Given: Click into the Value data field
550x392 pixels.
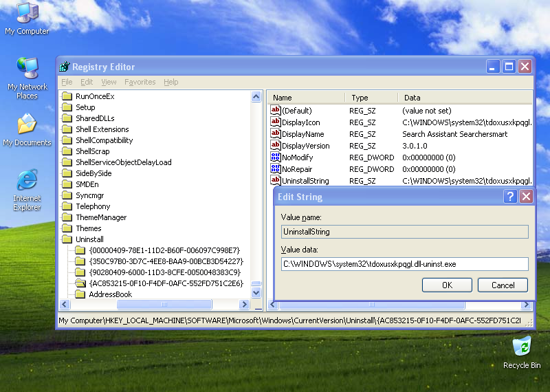Looking at the screenshot, I should pos(404,264).
